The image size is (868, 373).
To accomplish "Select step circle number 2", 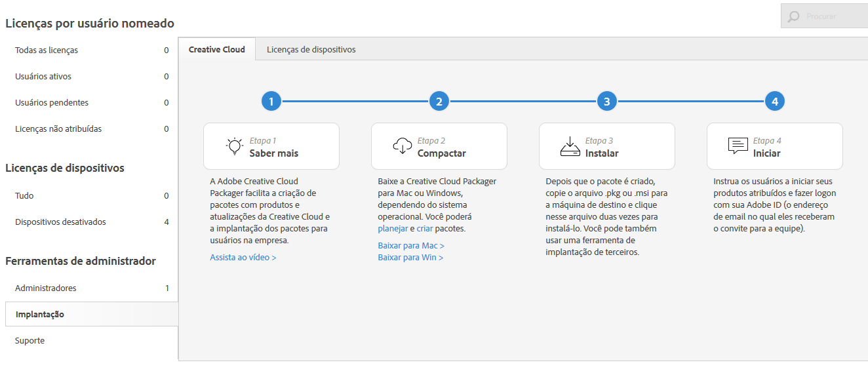I will tap(439, 102).
